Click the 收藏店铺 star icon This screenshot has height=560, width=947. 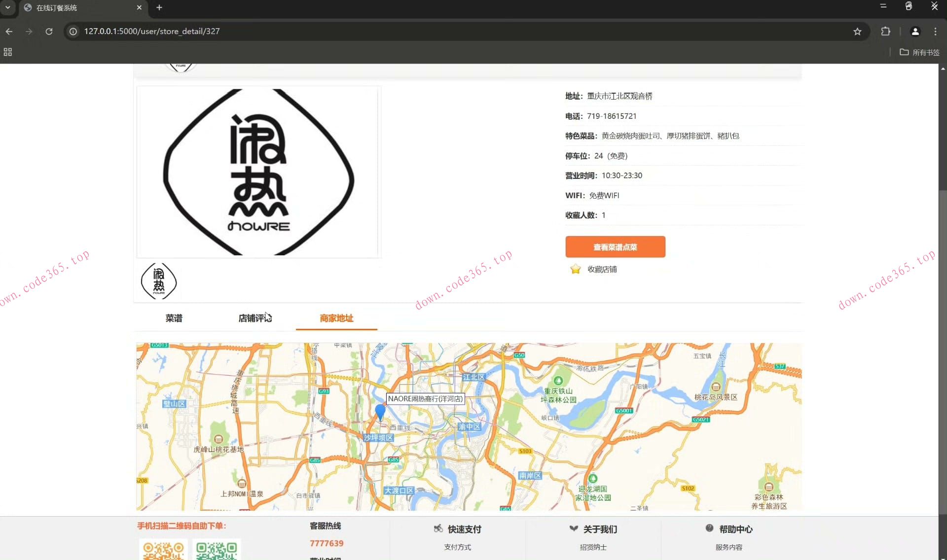pos(575,269)
